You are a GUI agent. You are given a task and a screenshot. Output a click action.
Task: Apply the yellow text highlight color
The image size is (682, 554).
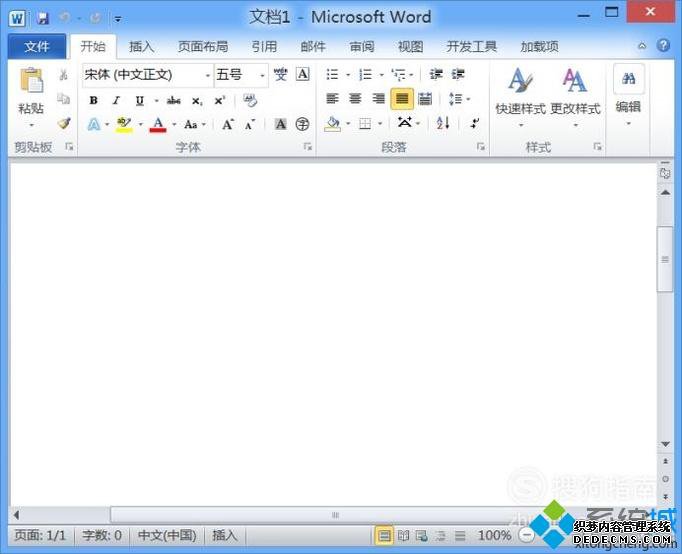[x=124, y=125]
